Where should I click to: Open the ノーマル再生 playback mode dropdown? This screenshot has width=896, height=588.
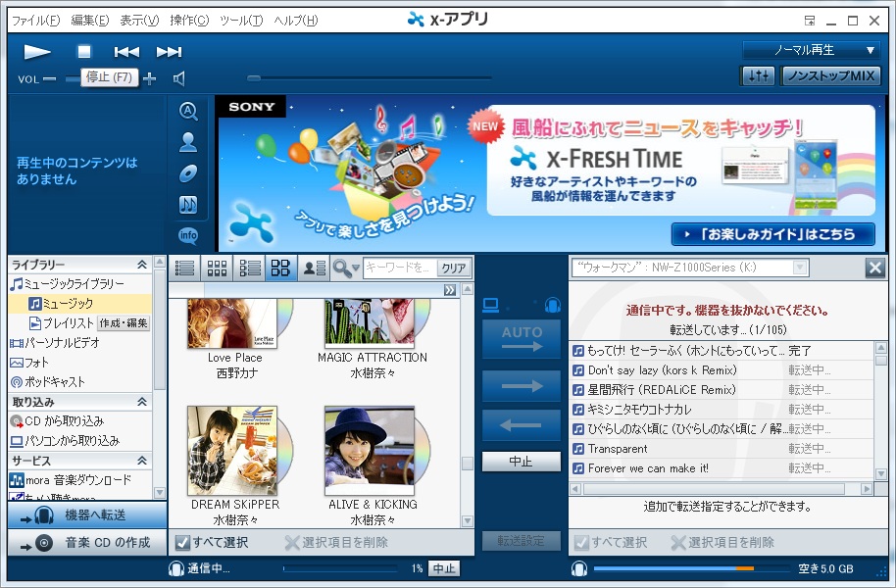[811, 50]
